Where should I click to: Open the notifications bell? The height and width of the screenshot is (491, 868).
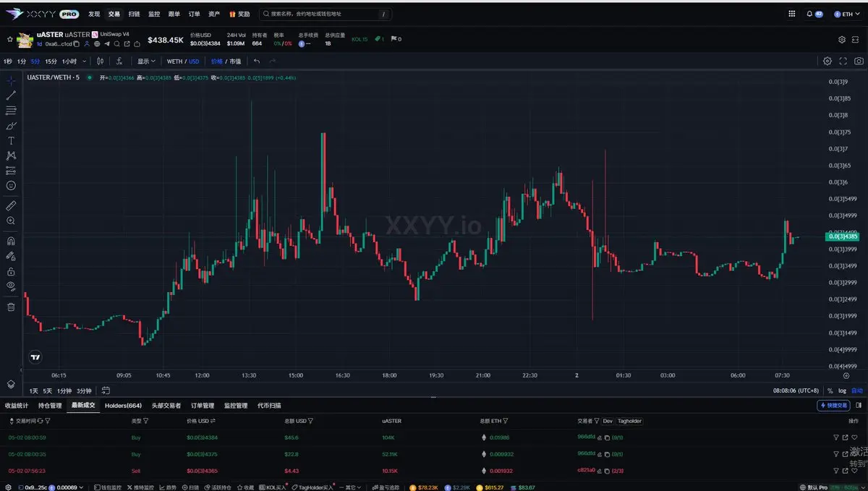click(809, 14)
